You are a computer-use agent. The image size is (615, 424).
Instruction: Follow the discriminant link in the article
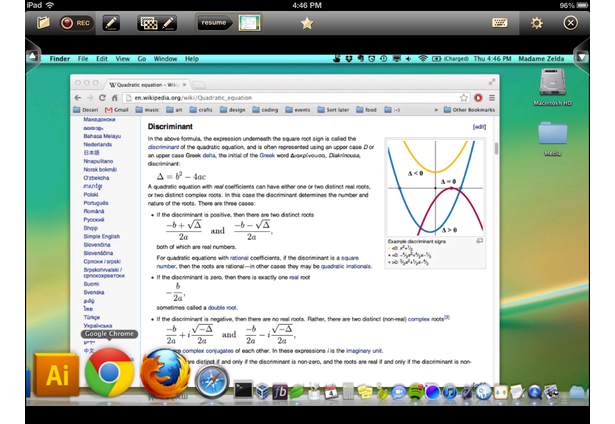[163, 147]
